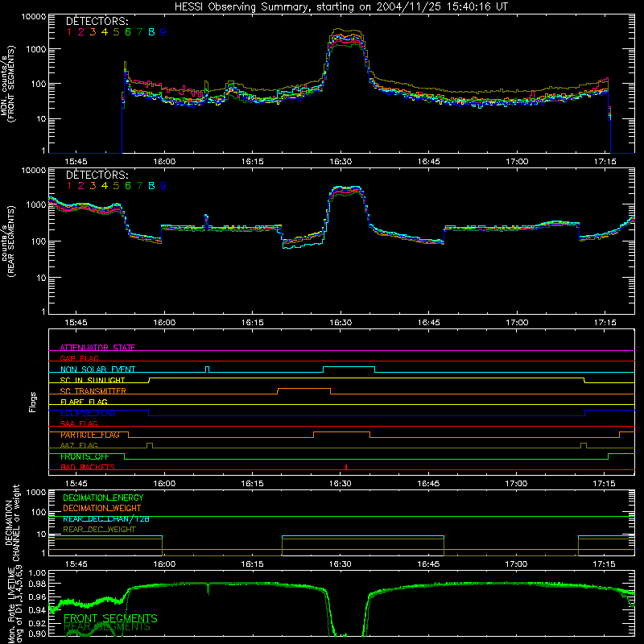Click the HESSI Observing Summary title
This screenshot has width=644, height=644.
341,6
